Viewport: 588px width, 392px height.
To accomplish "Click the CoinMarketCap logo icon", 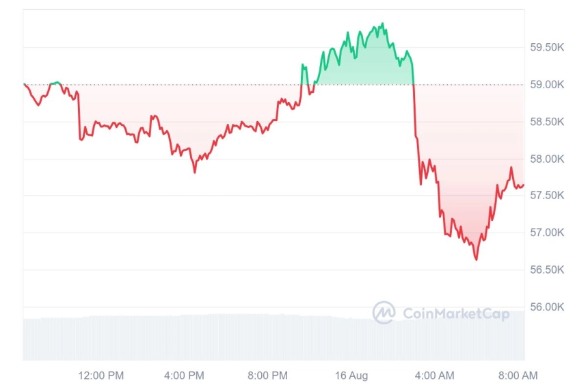I will (x=384, y=312).
